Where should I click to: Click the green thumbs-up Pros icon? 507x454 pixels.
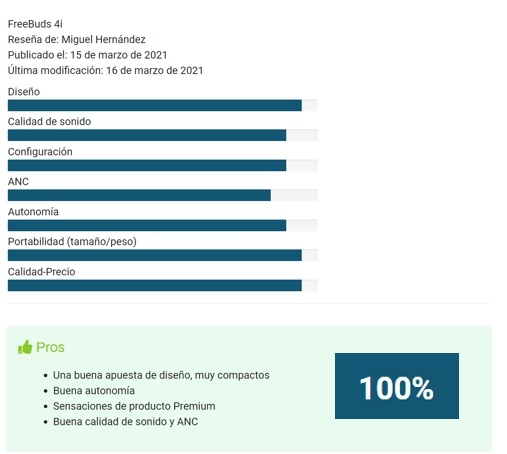coord(25,347)
